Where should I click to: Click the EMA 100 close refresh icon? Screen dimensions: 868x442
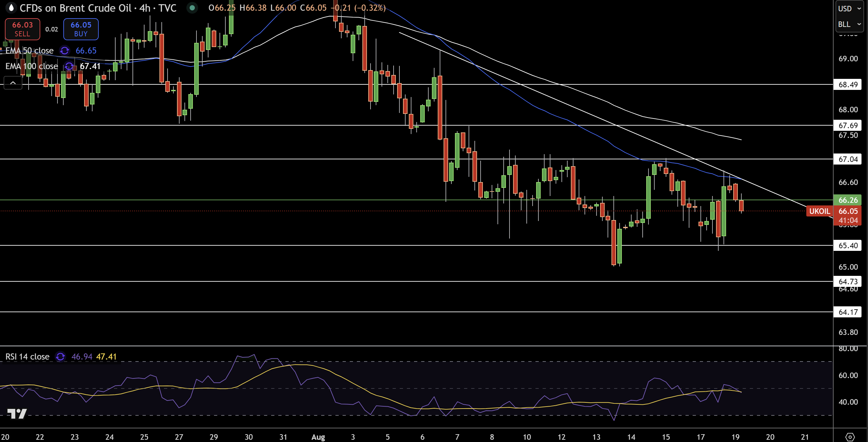click(69, 66)
